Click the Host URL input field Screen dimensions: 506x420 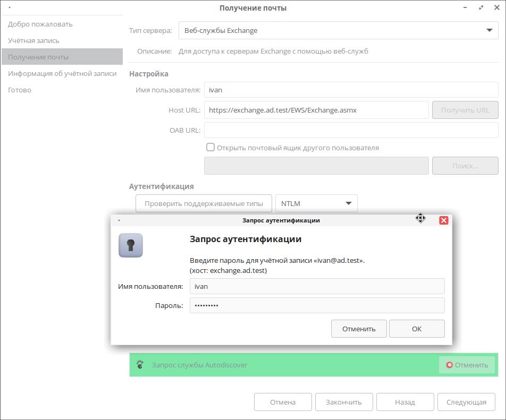click(x=316, y=110)
